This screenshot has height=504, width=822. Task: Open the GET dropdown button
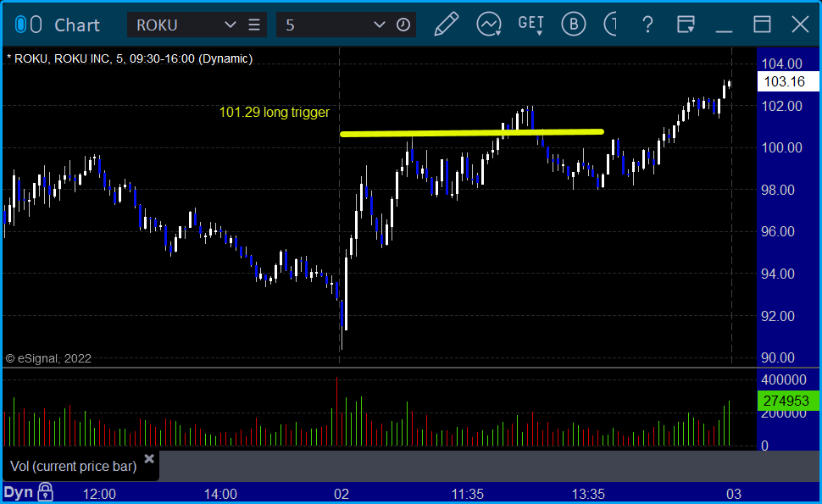[x=531, y=25]
